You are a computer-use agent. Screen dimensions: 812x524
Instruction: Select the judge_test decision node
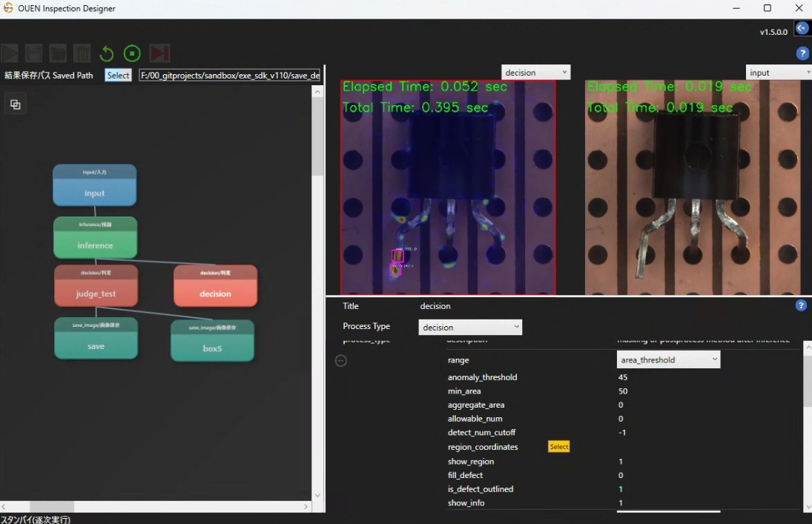tap(96, 286)
